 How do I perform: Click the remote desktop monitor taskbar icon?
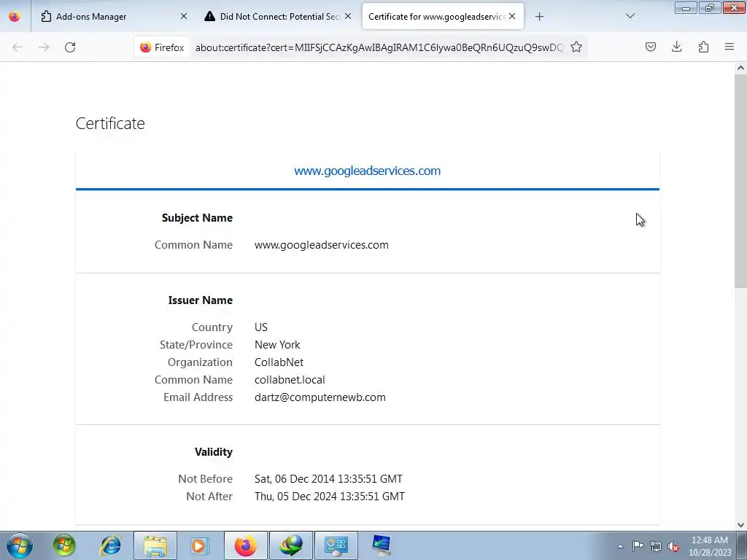381,545
